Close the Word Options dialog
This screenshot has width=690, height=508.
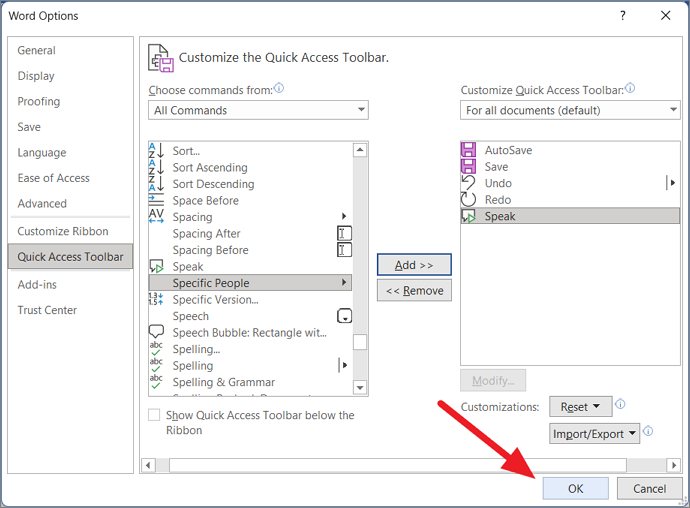click(x=665, y=16)
